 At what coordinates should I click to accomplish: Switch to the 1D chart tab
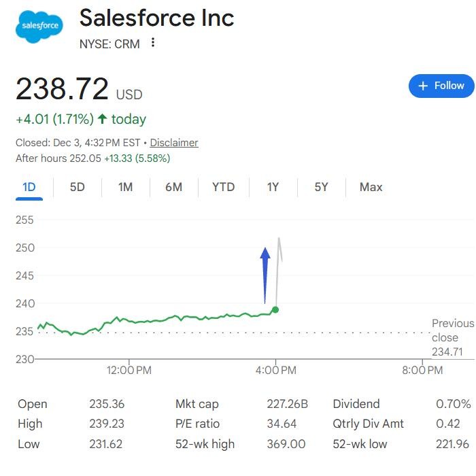(x=29, y=187)
